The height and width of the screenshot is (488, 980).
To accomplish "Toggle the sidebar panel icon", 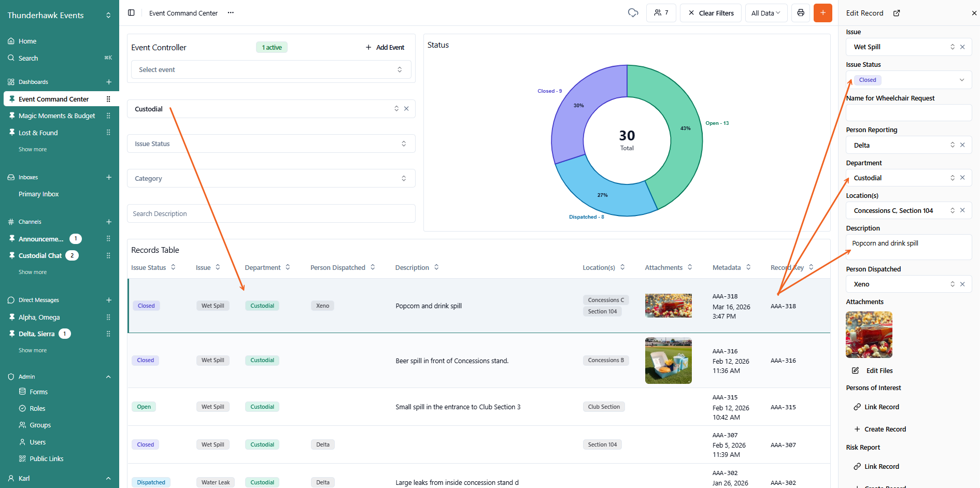I will pos(131,13).
